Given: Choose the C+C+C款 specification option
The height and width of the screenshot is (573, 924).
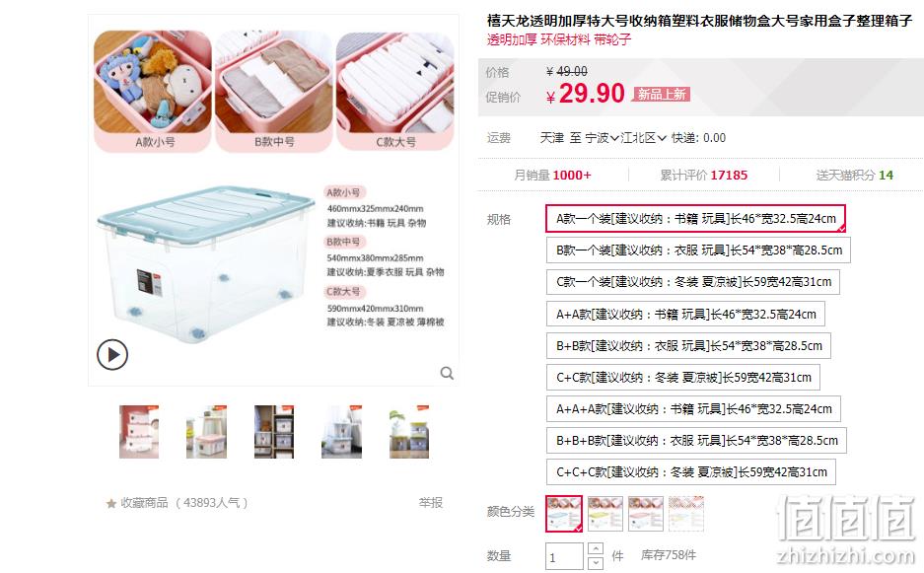Looking at the screenshot, I should pyautogui.click(x=690, y=472).
